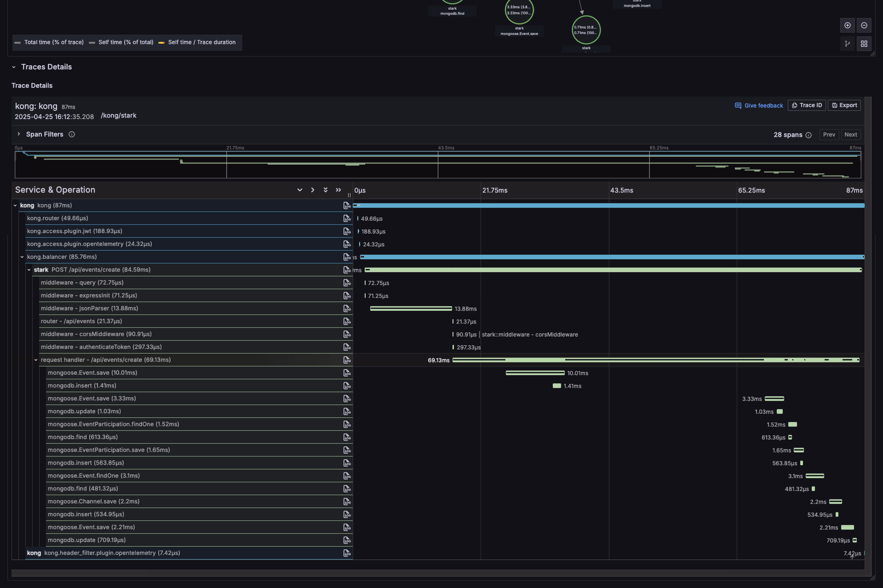883x588 pixels.
Task: Click the mongoose.Event.save node in graph
Action: coord(519,11)
